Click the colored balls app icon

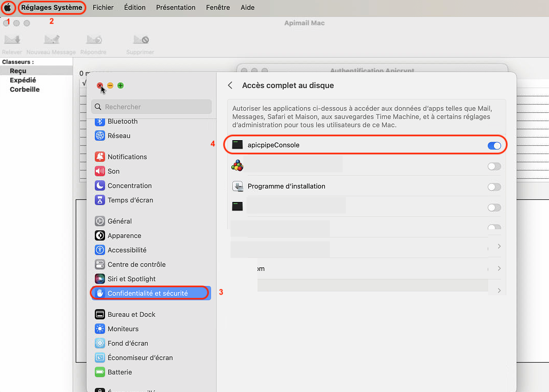coord(237,165)
